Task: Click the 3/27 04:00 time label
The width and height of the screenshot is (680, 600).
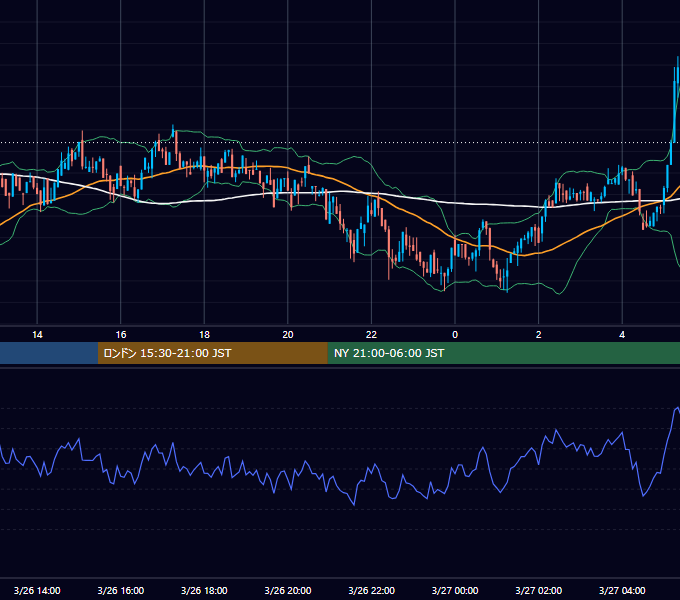Action: point(622,590)
